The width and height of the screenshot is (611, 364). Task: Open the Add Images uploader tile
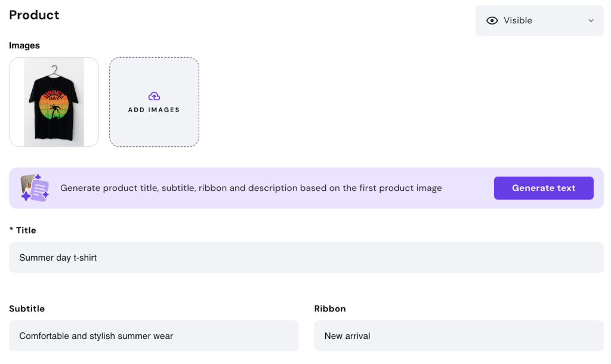(154, 101)
